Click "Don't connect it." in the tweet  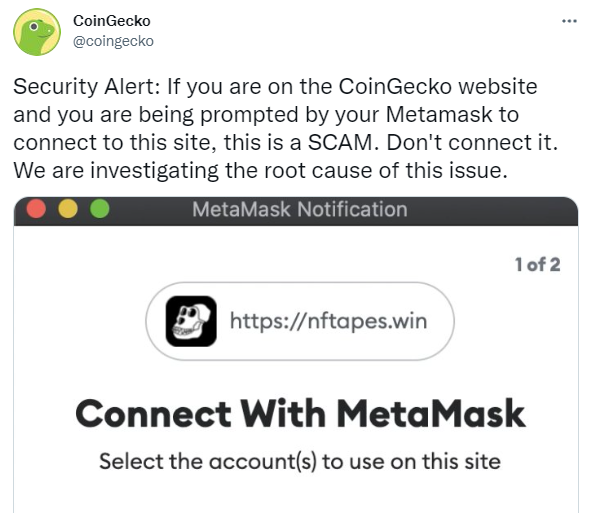[x=472, y=143]
